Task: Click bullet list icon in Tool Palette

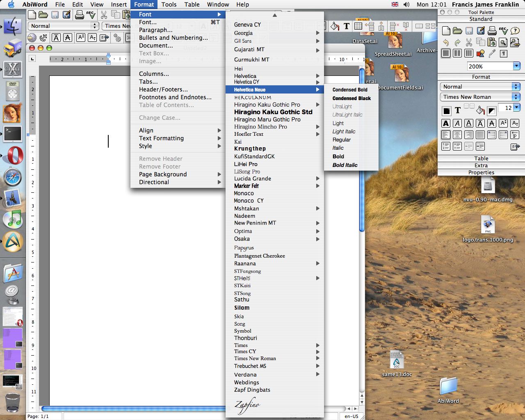Action: click(x=457, y=146)
